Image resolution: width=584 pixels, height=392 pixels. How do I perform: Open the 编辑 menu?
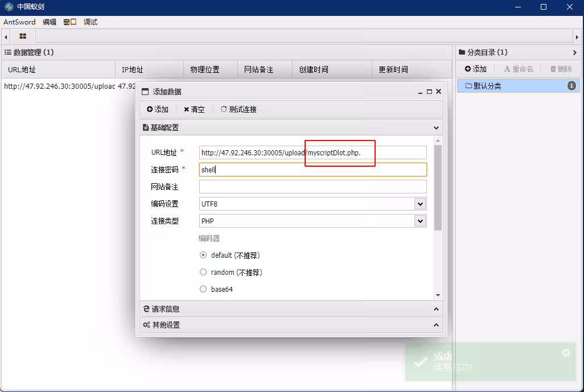pos(49,22)
